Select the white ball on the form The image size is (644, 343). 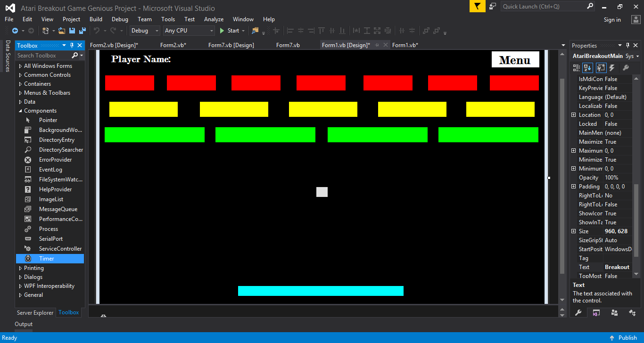pos(322,192)
